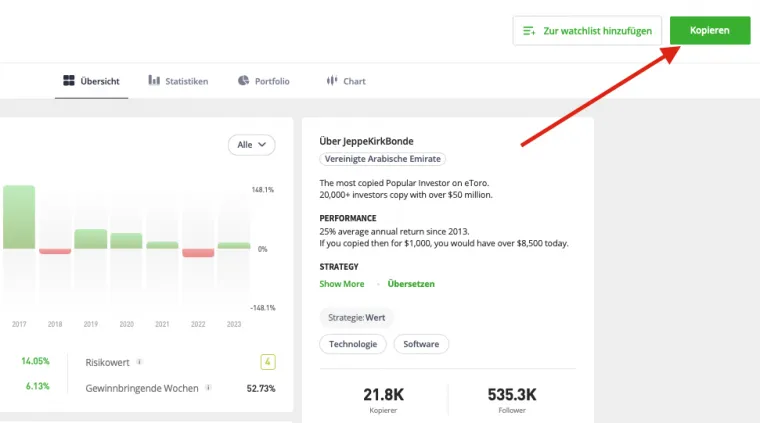Click the Statistiken bar chart icon
Image resolution: width=760 pixels, height=423 pixels.
(x=154, y=80)
